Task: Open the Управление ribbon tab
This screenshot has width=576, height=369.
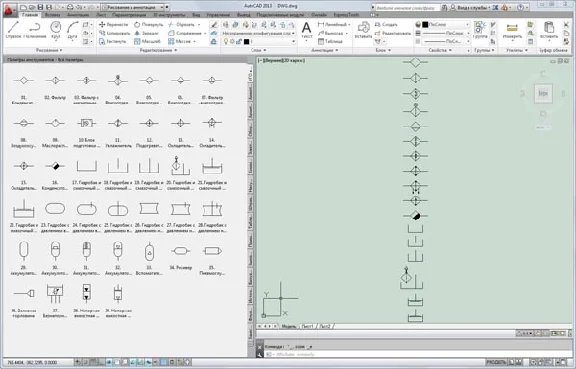Action: click(218, 15)
